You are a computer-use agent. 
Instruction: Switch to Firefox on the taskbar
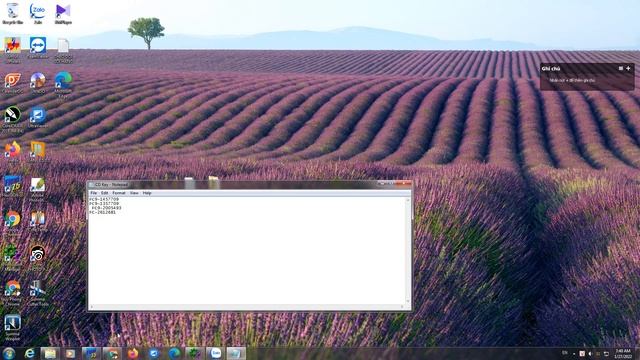pyautogui.click(x=133, y=353)
